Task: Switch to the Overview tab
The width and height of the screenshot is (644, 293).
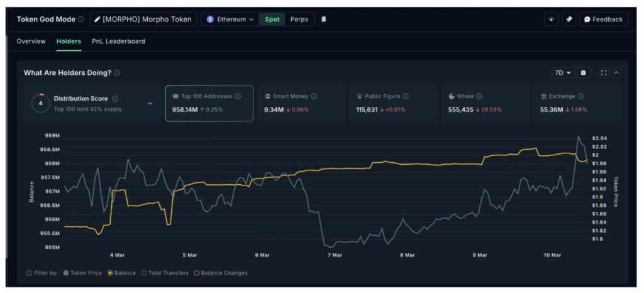Action: 31,41
